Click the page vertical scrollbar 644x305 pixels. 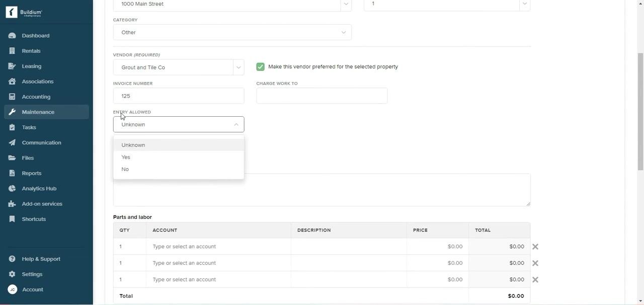pos(640,112)
